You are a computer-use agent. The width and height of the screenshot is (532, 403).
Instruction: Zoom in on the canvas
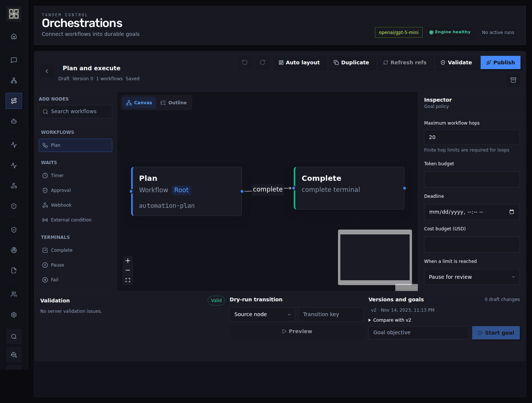click(x=128, y=261)
